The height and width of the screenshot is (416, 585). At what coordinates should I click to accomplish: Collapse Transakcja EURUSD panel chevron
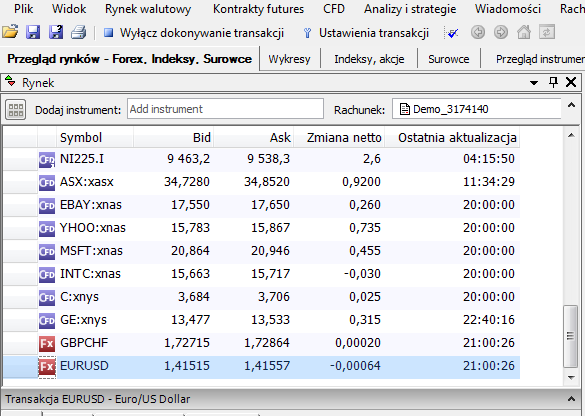571,399
